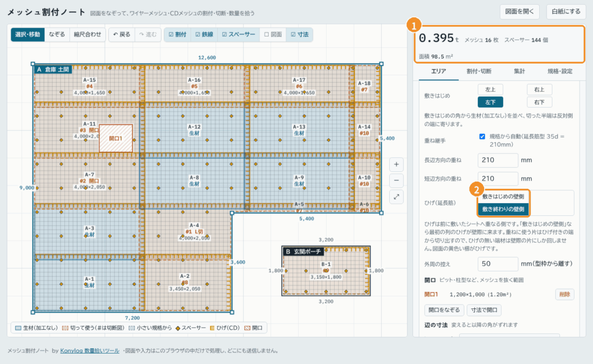Focus the 長辺方向の重ね input field

point(497,160)
